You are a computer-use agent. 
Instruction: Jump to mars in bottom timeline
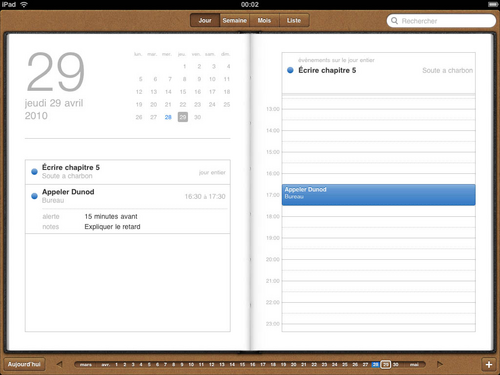point(86,364)
